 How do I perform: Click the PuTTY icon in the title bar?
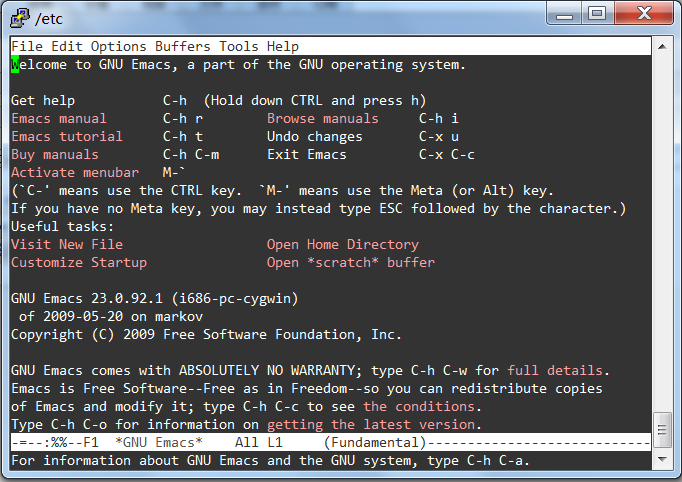point(20,18)
